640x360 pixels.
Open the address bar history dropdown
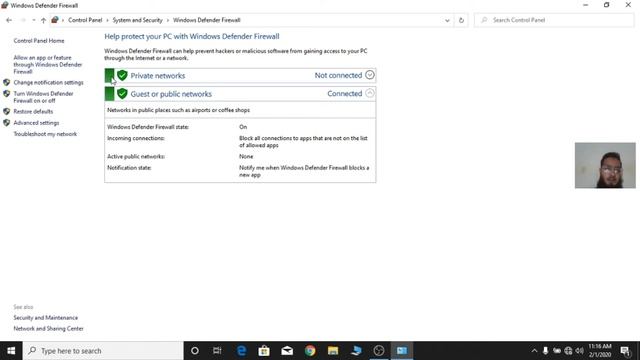447,20
